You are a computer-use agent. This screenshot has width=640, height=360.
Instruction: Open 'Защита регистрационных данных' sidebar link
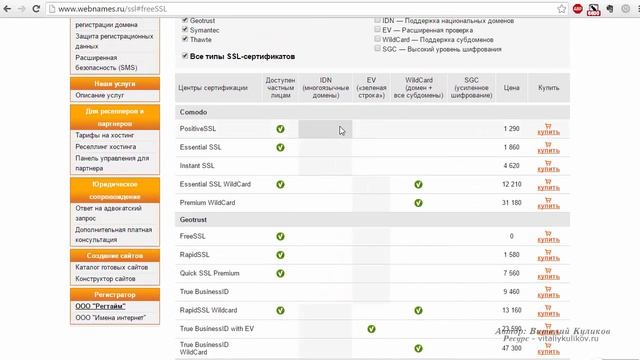point(114,41)
